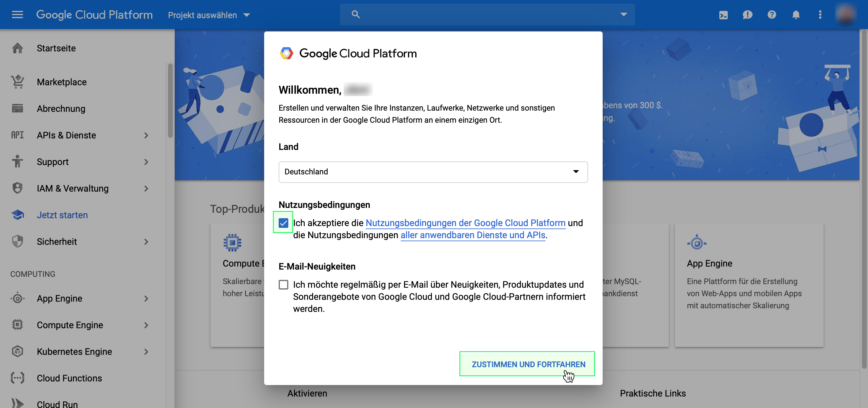Image resolution: width=868 pixels, height=408 pixels.
Task: Activate Cloud Shell terminal icon
Action: click(723, 15)
